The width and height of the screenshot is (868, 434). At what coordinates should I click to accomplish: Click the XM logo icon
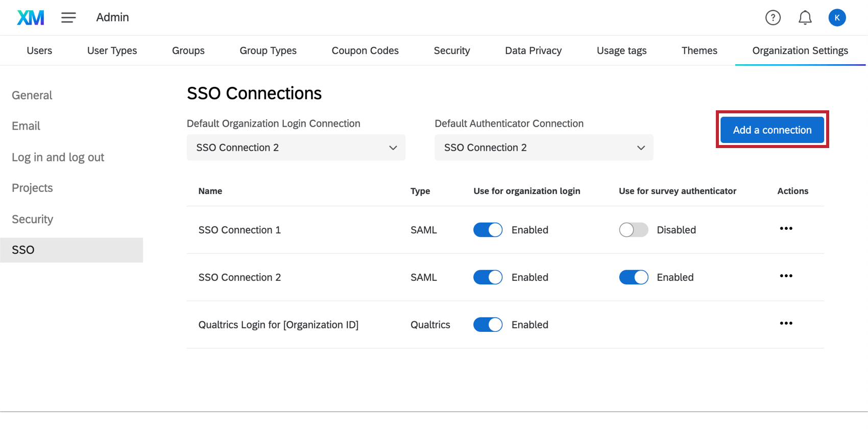[x=31, y=17]
